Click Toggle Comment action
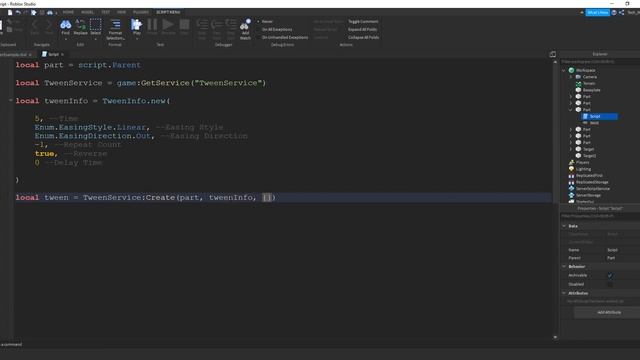640x360 pixels. click(x=363, y=22)
